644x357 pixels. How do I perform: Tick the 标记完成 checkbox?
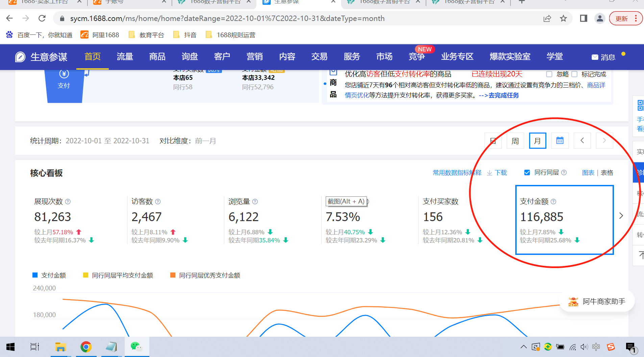[574, 74]
